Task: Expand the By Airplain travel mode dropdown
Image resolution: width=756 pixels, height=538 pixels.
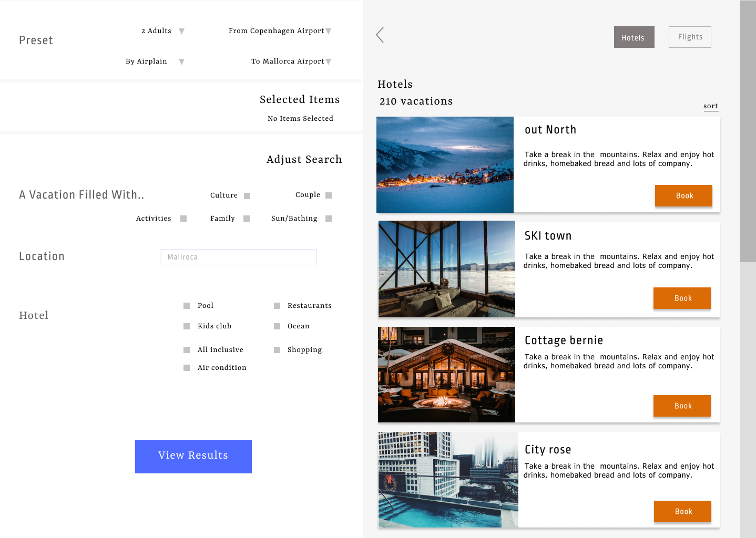Action: click(x=181, y=62)
